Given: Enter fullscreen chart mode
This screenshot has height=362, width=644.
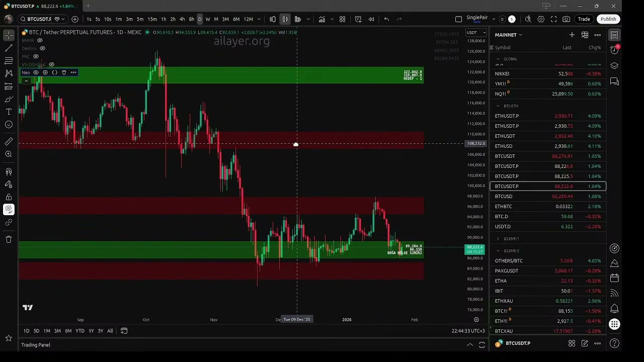Looking at the screenshot, I should (x=553, y=19).
